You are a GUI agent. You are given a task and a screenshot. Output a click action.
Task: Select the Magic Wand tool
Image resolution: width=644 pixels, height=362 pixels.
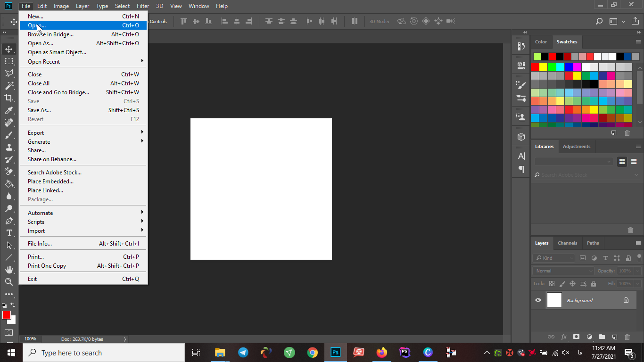pyautogui.click(x=9, y=86)
